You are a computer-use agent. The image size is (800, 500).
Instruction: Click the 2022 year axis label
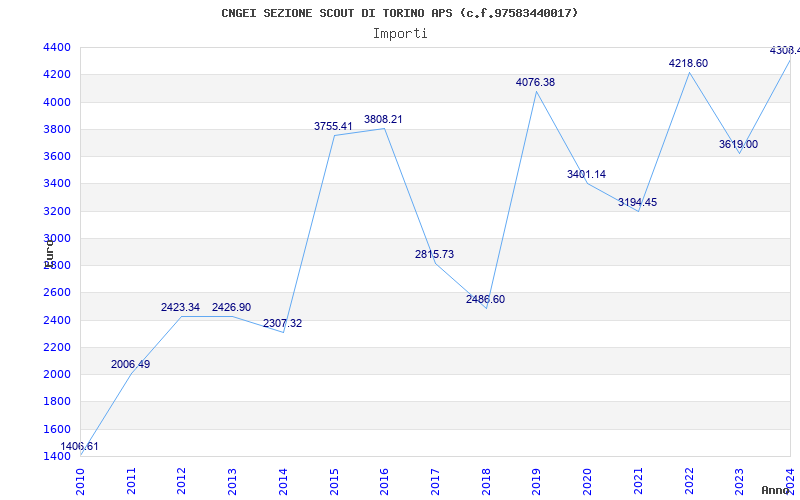pos(689,481)
